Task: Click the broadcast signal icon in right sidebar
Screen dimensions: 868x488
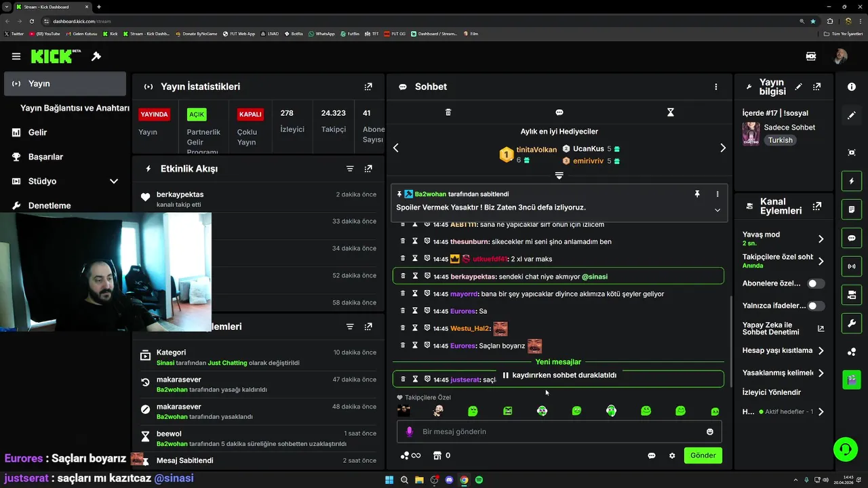Action: [x=852, y=266]
